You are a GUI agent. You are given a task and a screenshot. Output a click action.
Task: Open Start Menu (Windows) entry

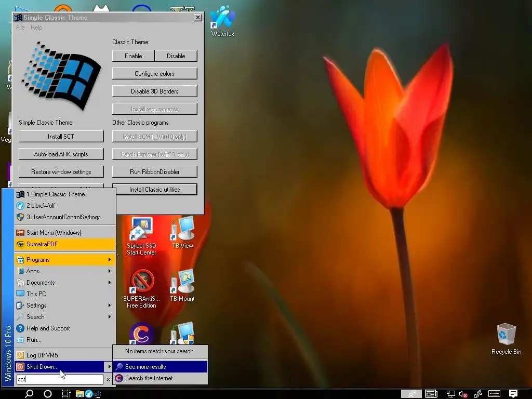coord(65,233)
